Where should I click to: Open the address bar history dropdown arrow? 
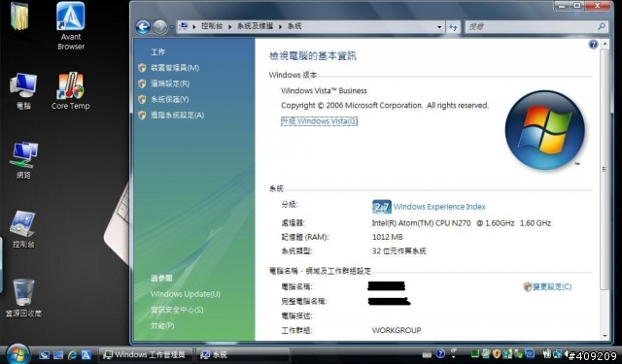(439, 27)
